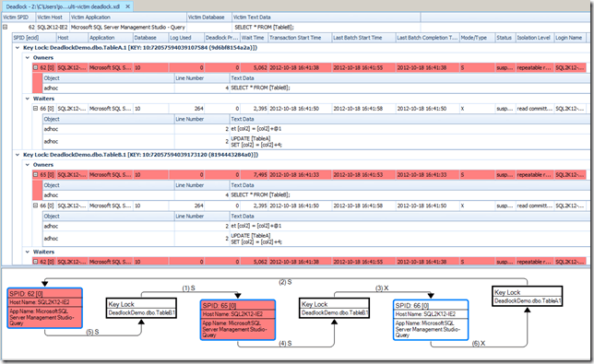Click the Login Name column header
594x364 pixels.
(570, 38)
